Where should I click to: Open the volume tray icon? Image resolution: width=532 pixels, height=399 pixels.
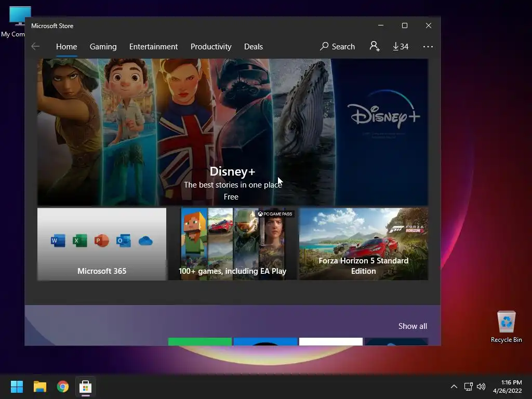(481, 387)
